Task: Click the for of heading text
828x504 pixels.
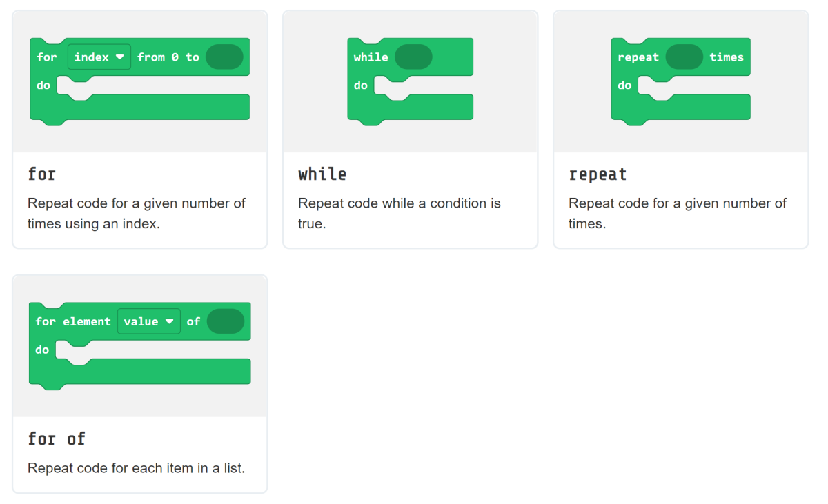Action: click(57, 439)
